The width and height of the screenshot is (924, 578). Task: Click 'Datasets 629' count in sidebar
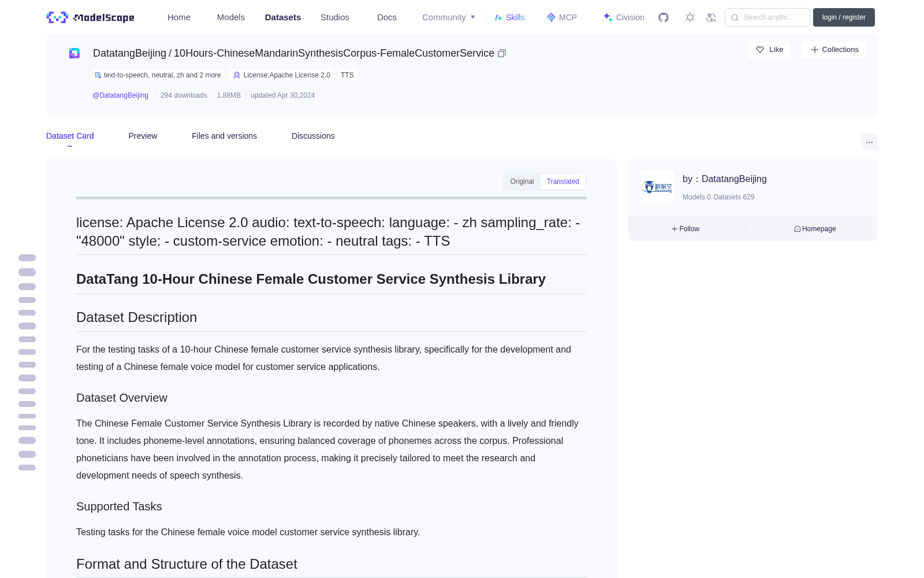point(734,197)
